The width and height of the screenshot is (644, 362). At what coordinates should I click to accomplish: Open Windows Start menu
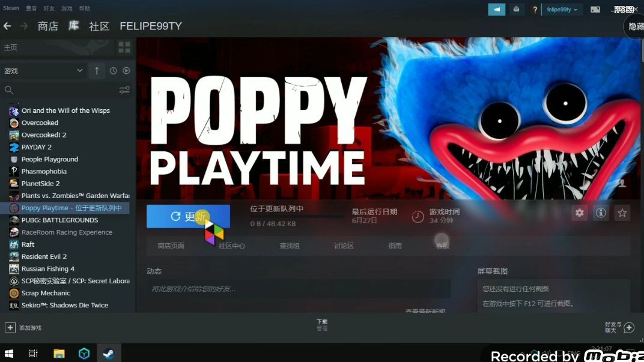pyautogui.click(x=9, y=354)
